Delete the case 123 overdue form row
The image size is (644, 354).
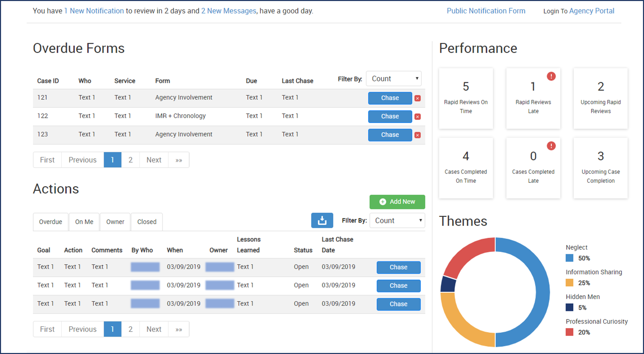(418, 135)
